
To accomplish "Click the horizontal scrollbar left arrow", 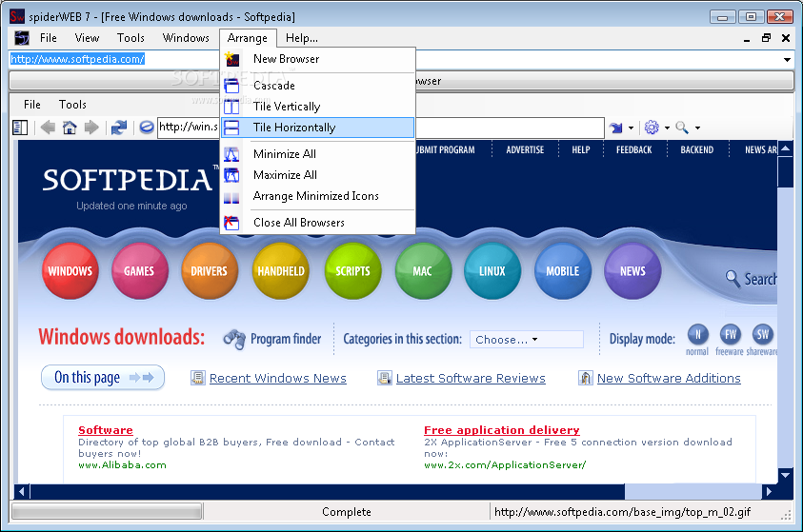I will pos(22,492).
